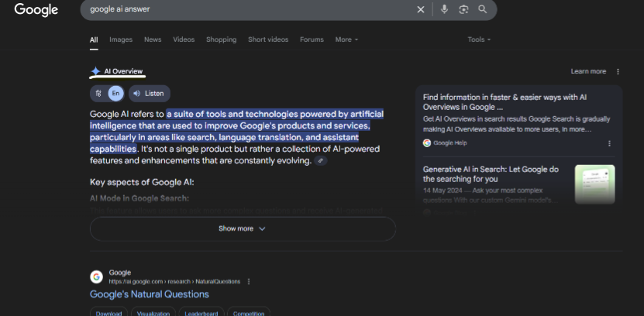
Task: Click the 'Google Help' source name
Action: 450,143
